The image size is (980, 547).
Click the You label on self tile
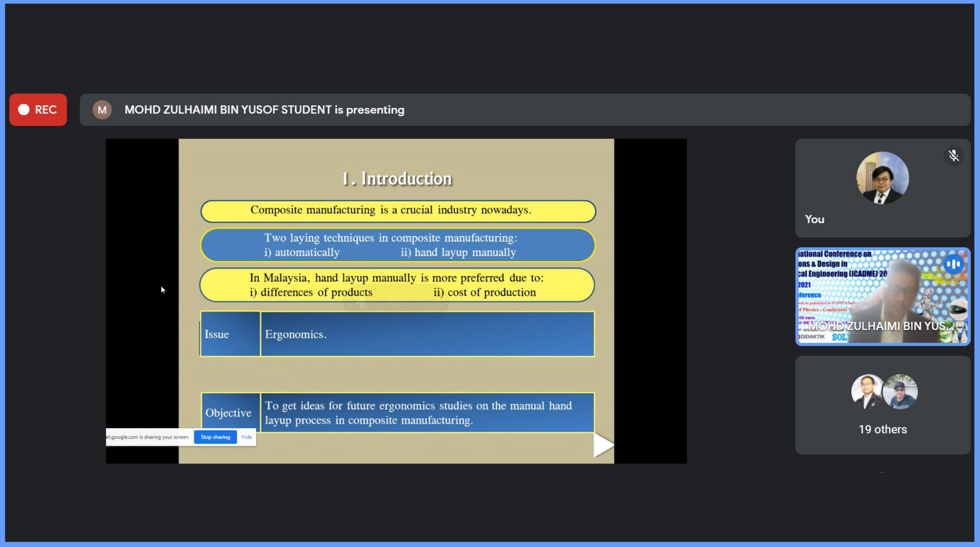click(815, 219)
